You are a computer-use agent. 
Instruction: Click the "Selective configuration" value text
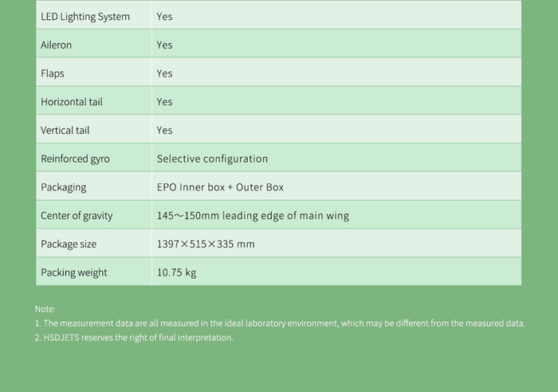pos(212,159)
